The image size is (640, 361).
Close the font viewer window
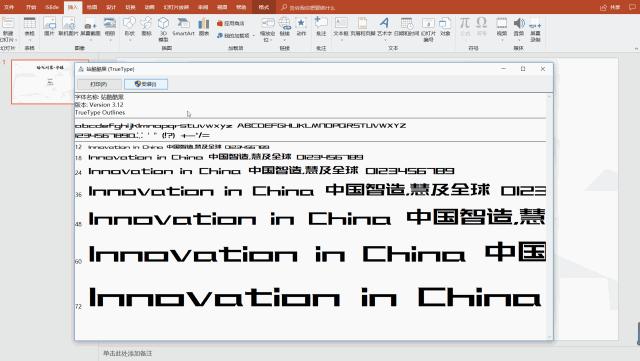tap(543, 69)
